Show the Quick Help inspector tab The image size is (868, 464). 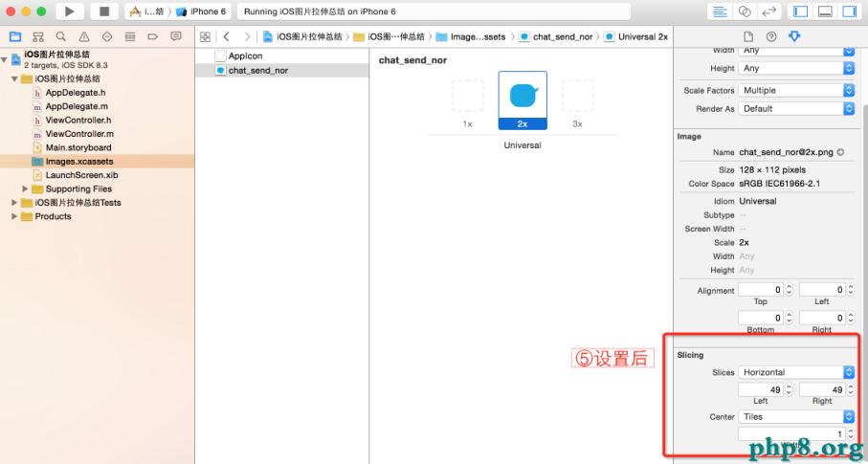(x=771, y=37)
